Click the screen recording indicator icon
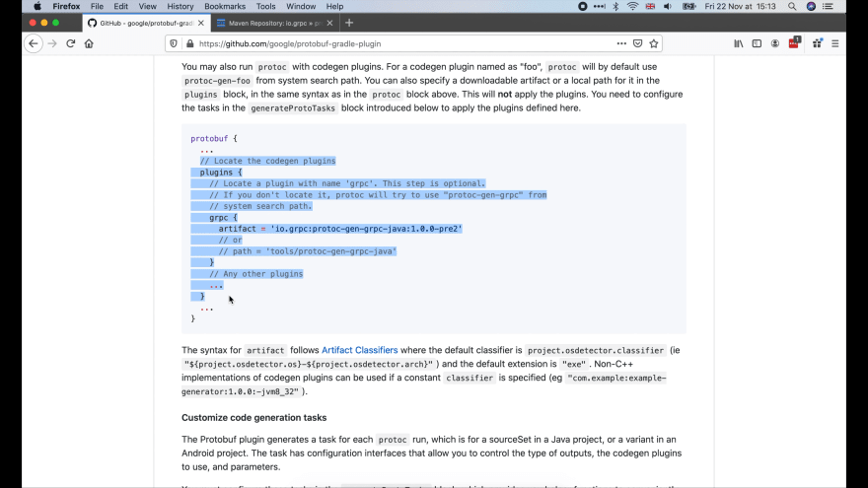This screenshot has height=488, width=868. coord(582,6)
